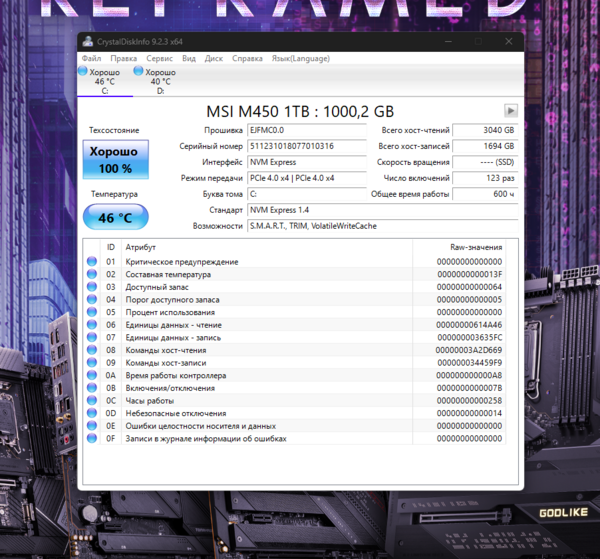Select Записи в журнале информации об ошибках
Screen dimensions: 600x559
pos(206,439)
